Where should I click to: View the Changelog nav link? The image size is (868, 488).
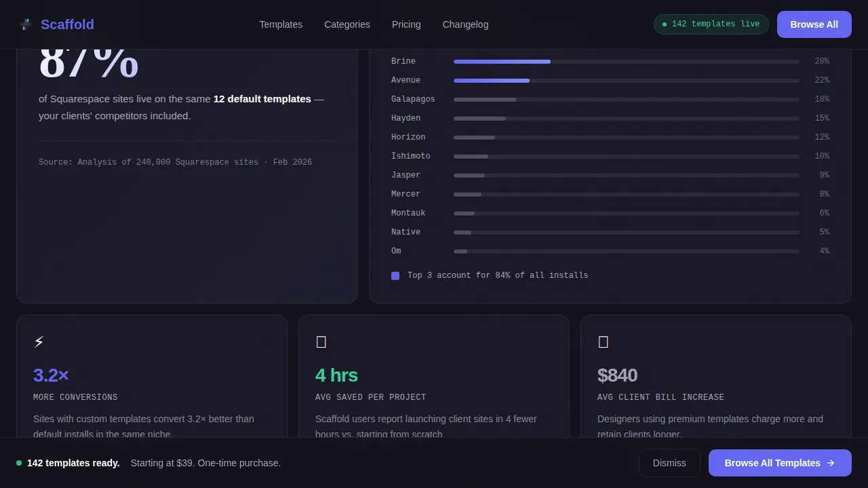pyautogui.click(x=465, y=24)
